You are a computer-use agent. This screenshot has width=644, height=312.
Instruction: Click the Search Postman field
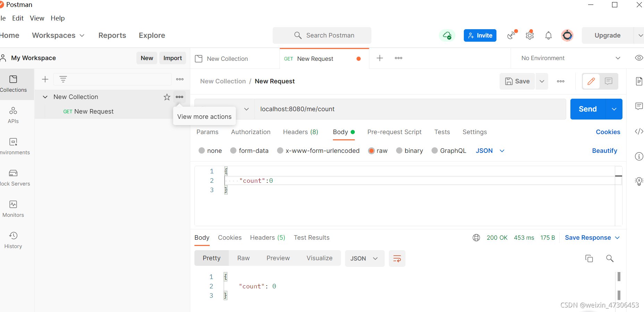322,35
